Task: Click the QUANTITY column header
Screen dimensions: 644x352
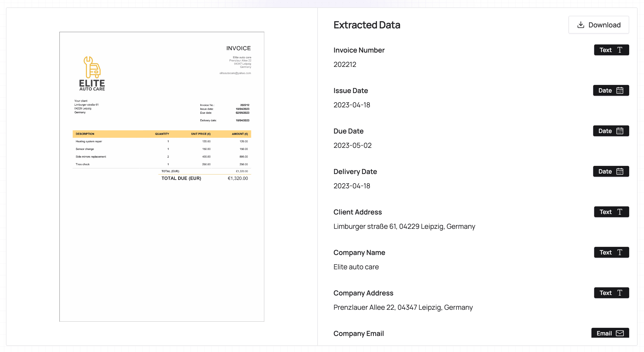Action: [x=162, y=134]
